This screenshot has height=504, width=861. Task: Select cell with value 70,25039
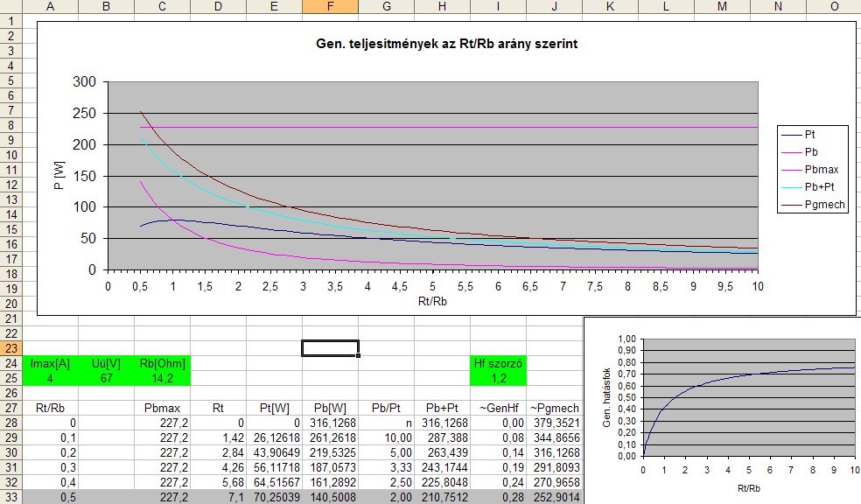tap(274, 497)
